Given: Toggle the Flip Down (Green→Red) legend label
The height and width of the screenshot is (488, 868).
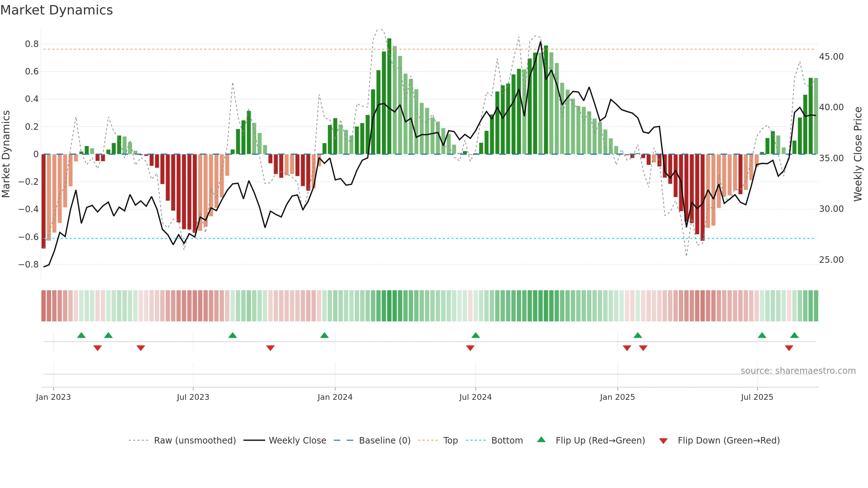Looking at the screenshot, I should (729, 440).
